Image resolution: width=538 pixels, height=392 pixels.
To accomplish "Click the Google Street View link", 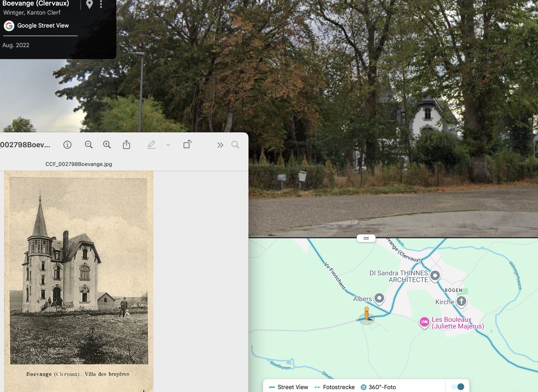I will (x=43, y=26).
